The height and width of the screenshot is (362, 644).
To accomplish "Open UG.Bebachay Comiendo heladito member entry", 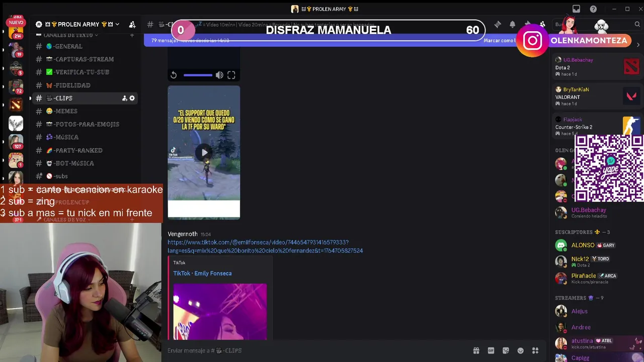I will pos(596,212).
